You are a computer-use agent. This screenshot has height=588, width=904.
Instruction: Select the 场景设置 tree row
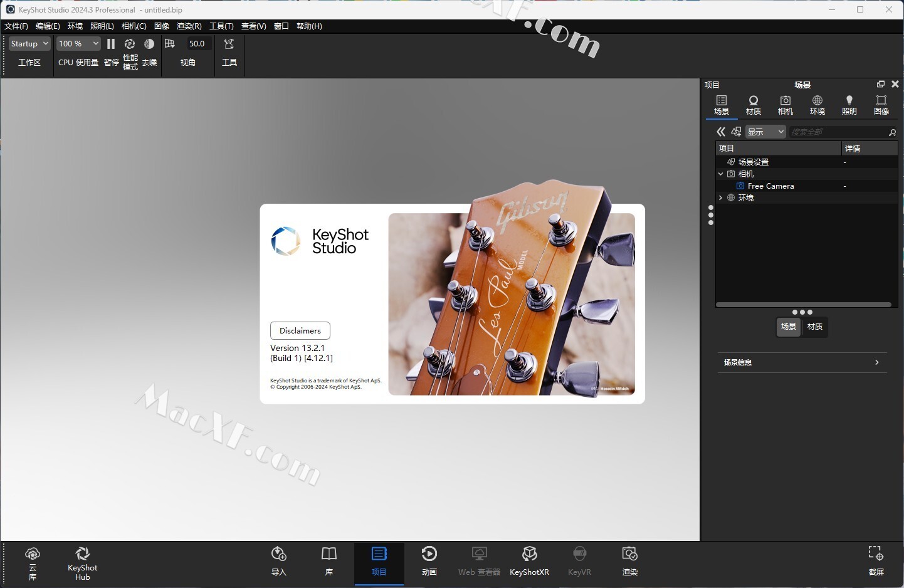point(807,162)
